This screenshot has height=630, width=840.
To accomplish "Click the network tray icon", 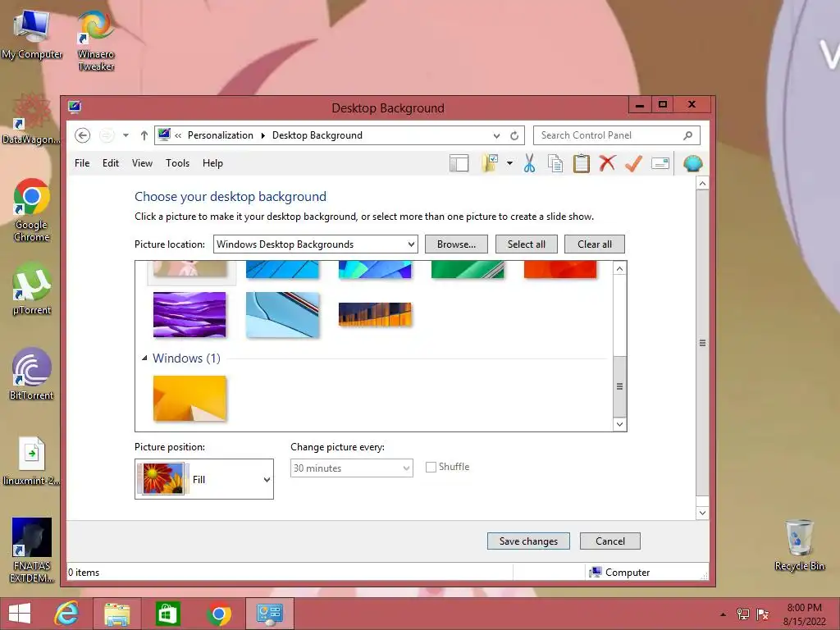I will pyautogui.click(x=743, y=614).
